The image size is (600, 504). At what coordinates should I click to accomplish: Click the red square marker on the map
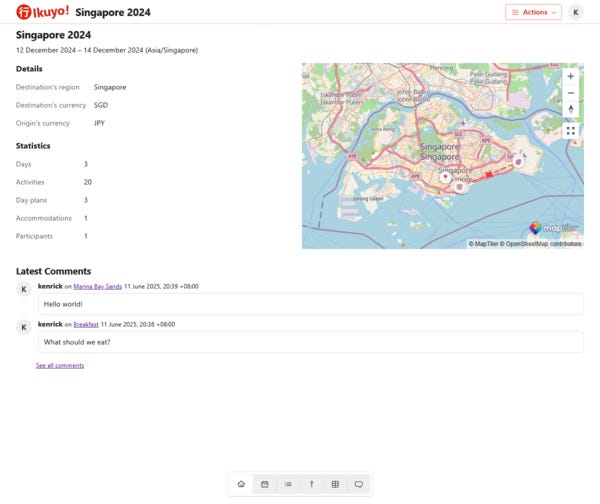tap(489, 175)
